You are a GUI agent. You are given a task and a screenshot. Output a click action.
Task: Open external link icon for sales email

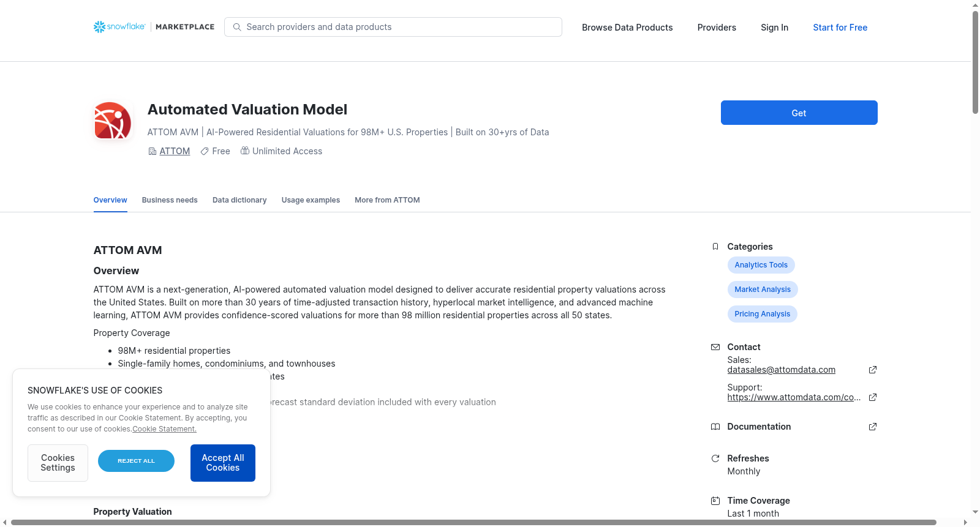pos(873,370)
